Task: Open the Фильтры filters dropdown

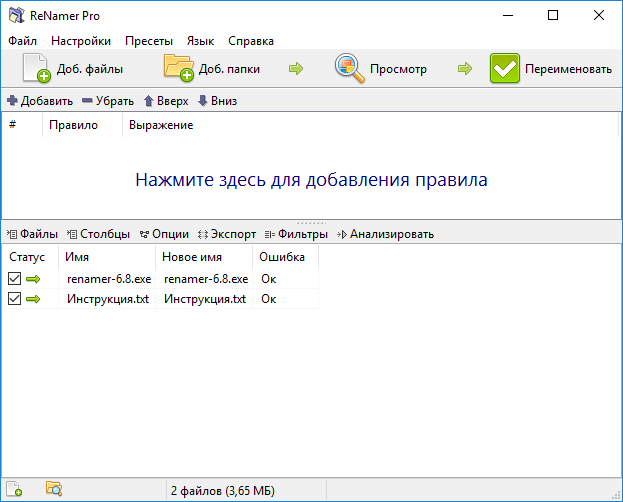Action: [296, 234]
